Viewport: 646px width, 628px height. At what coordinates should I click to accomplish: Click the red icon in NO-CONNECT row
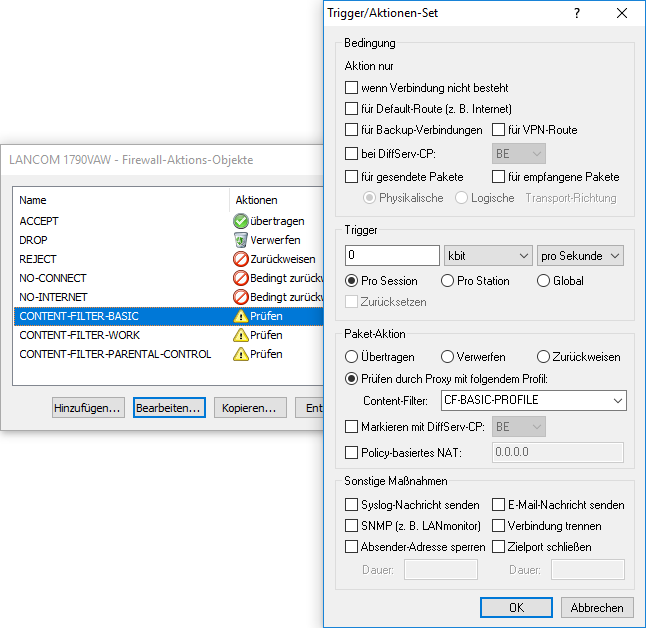pos(240,278)
